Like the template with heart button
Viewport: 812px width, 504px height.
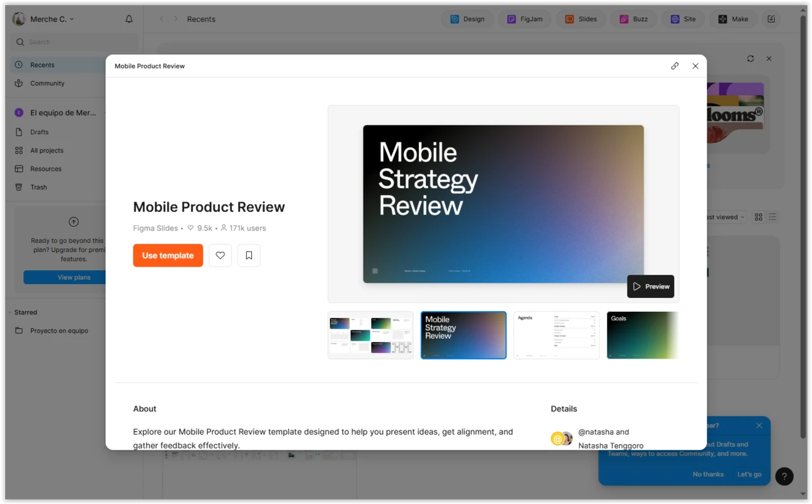click(x=220, y=255)
